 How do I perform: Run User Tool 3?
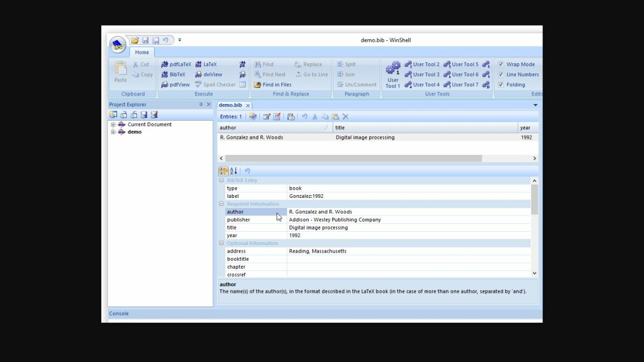point(422,75)
